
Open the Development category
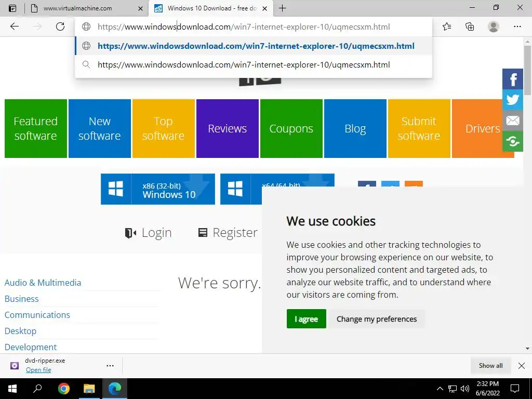tap(31, 347)
